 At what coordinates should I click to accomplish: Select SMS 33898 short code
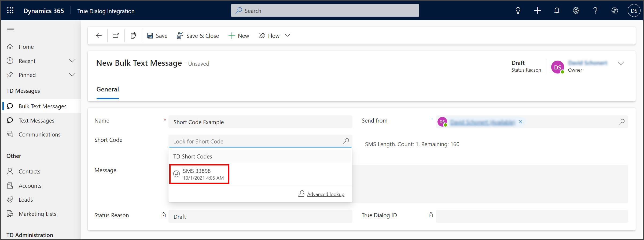pos(199,174)
